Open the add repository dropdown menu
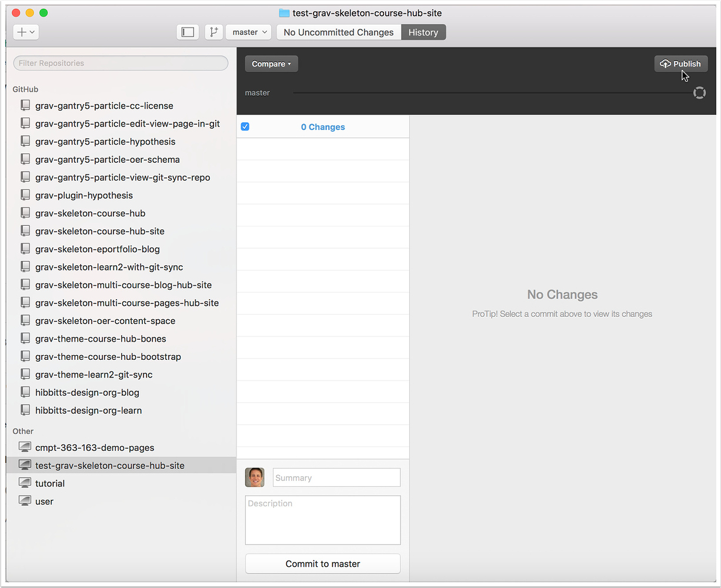This screenshot has width=721, height=588. pos(25,32)
